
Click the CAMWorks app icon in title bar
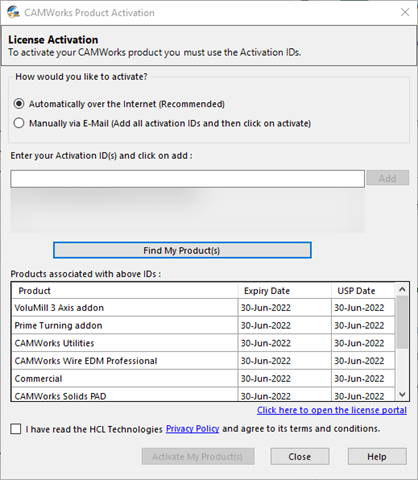click(13, 12)
